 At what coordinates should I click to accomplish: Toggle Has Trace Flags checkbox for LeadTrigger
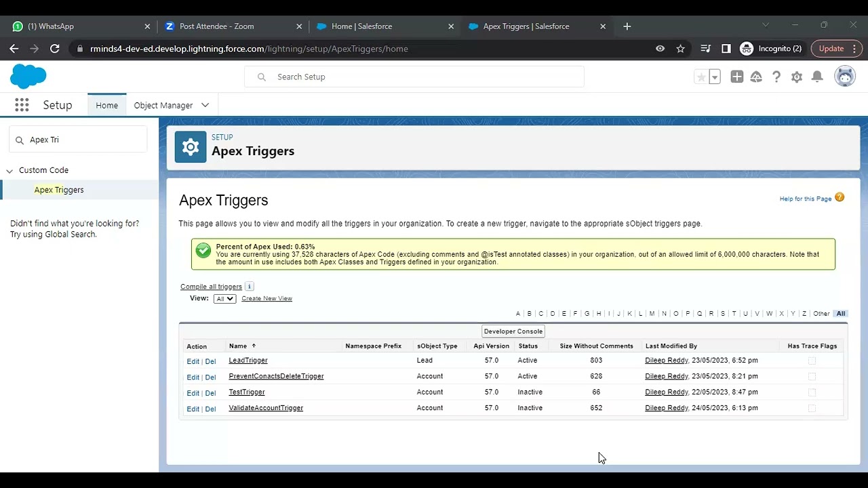(812, 361)
